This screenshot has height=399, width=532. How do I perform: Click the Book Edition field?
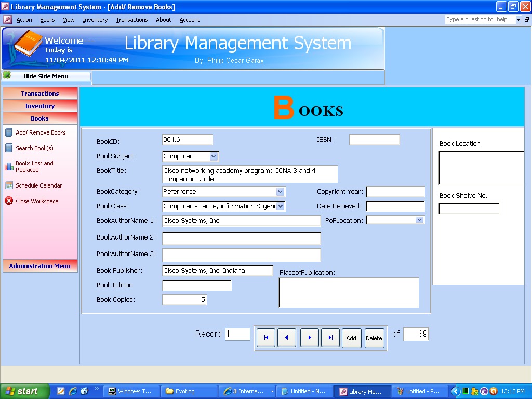197,285
